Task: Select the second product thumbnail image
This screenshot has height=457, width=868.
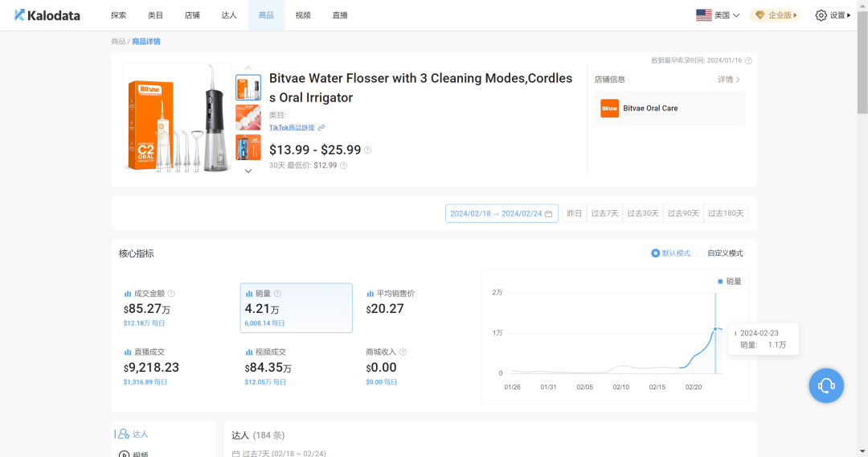Action: (248, 117)
